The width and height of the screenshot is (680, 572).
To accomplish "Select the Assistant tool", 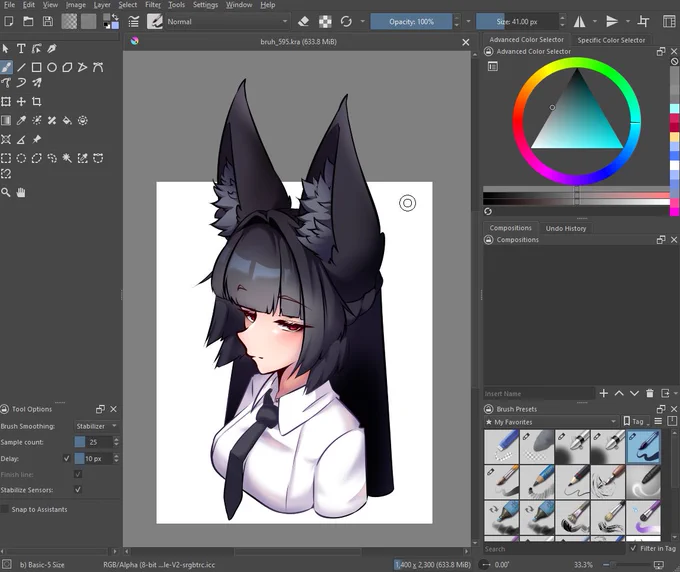I will tap(6, 139).
